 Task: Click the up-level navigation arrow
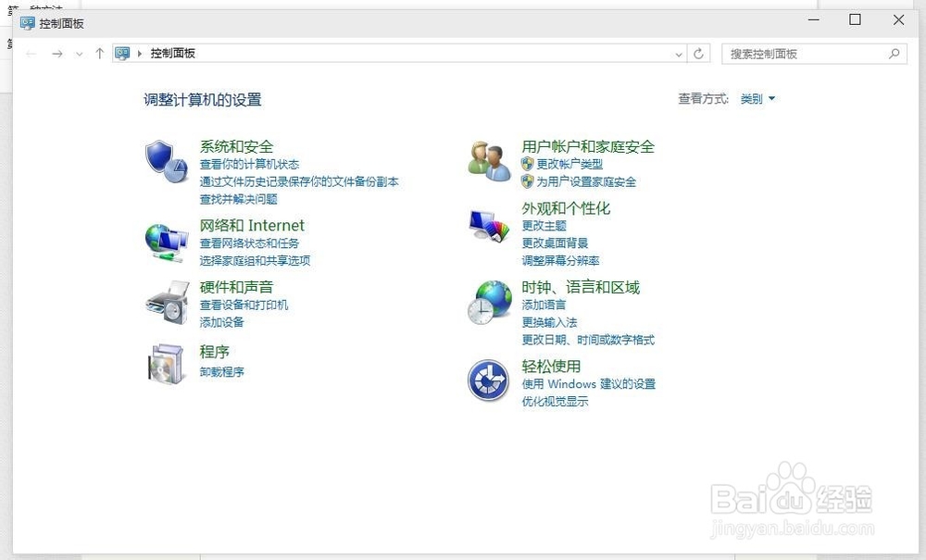[x=99, y=54]
